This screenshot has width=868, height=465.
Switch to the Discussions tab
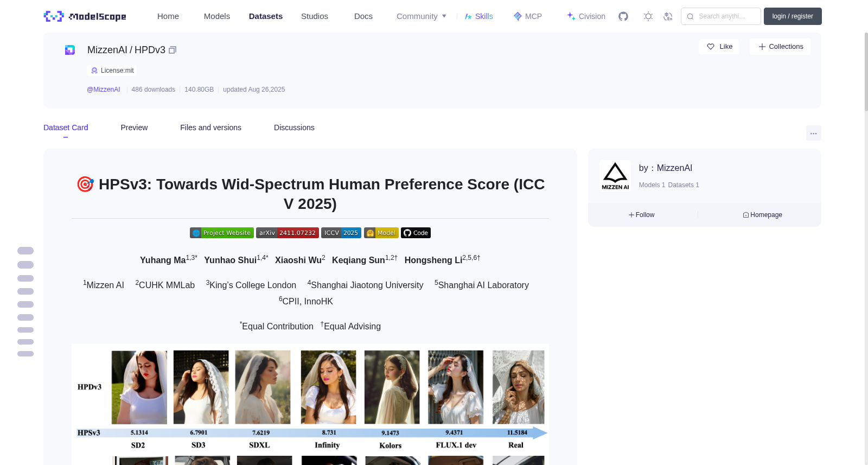(x=294, y=128)
